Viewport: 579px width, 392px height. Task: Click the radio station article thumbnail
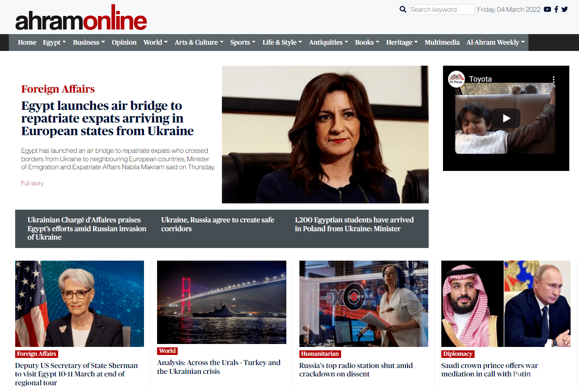click(364, 304)
